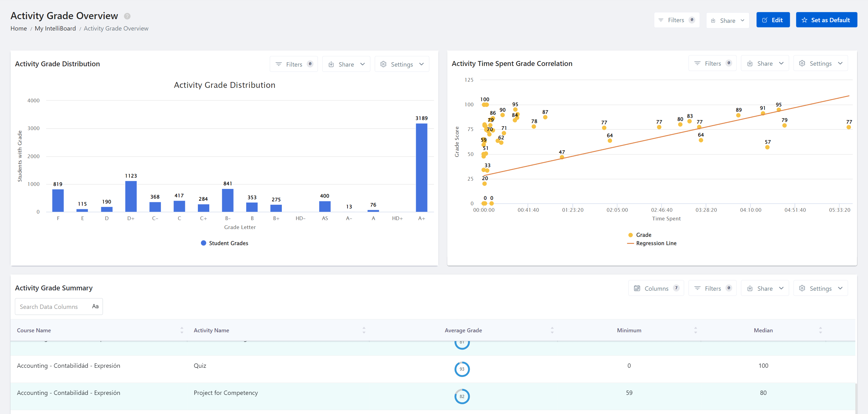Open My IntelliBoard breadcrumb link
This screenshot has width=868, height=414.
click(x=55, y=28)
